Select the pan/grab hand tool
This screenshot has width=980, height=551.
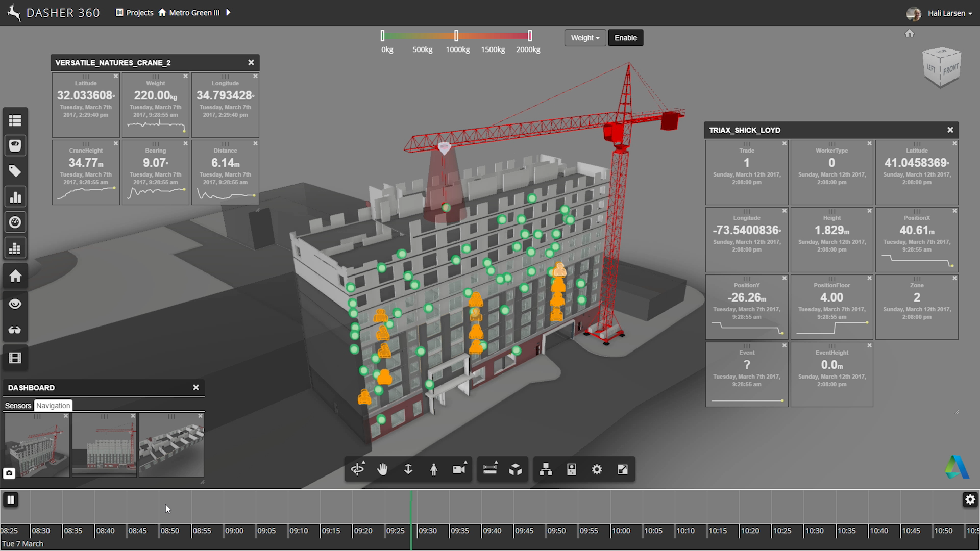click(x=382, y=469)
